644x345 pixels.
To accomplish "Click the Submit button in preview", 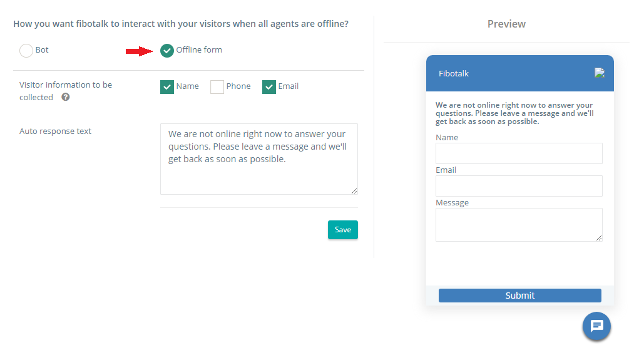I will pos(520,296).
